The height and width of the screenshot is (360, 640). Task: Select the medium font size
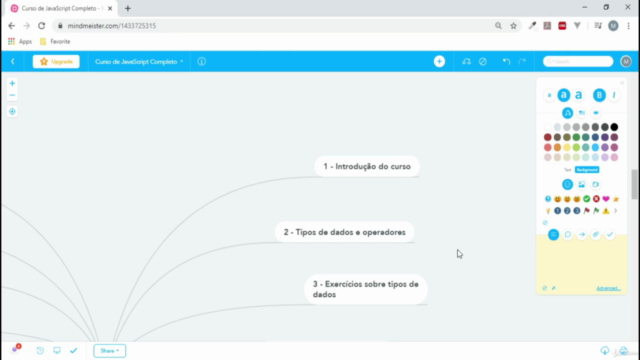[x=564, y=95]
